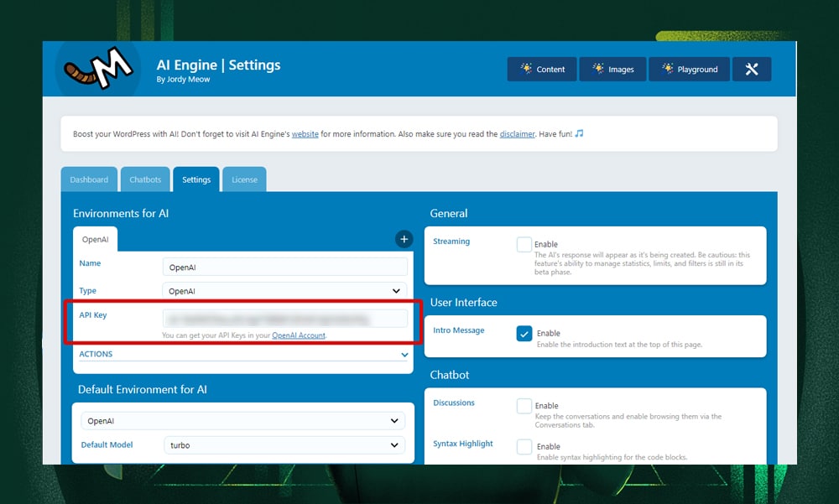Open the Type dropdown

284,291
